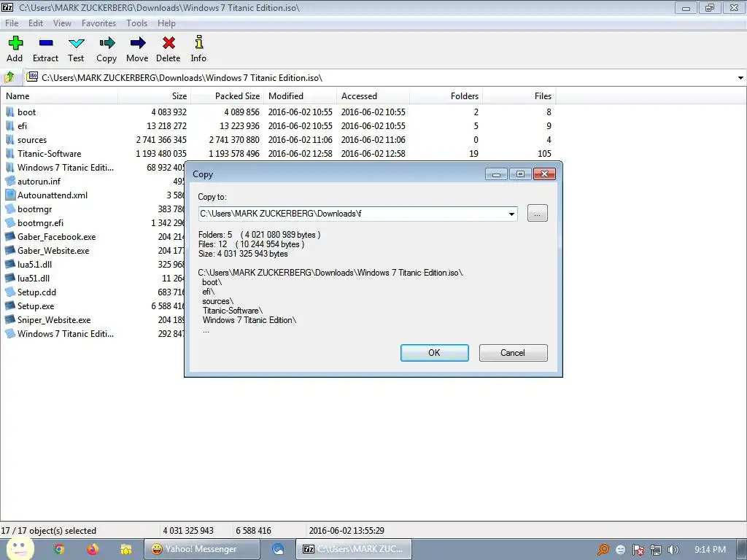This screenshot has height=560, width=747.
Task: Select the bootmgr file row
Action: tap(93, 209)
